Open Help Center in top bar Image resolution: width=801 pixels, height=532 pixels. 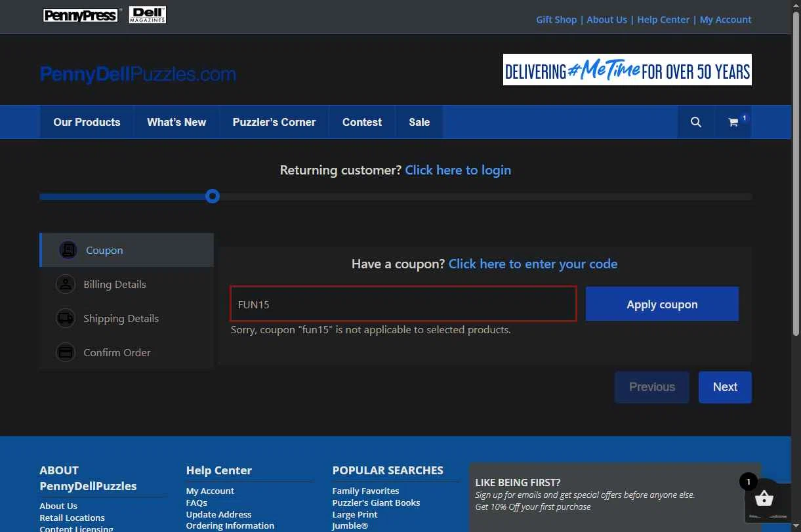(x=663, y=20)
